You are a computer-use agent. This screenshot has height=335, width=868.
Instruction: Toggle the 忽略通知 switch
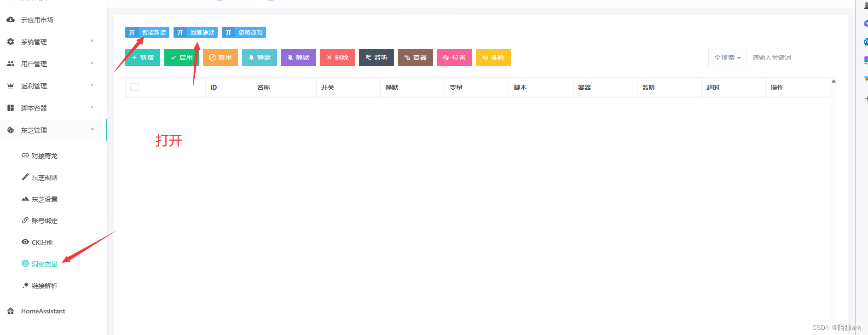pyautogui.click(x=244, y=32)
